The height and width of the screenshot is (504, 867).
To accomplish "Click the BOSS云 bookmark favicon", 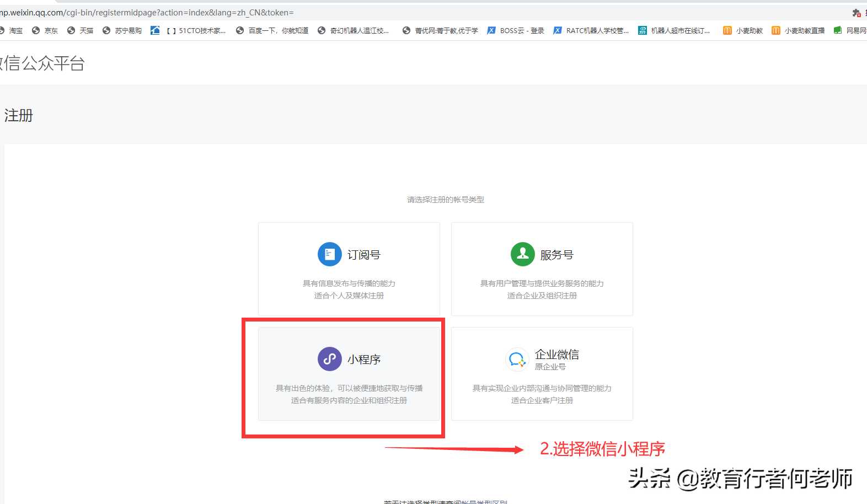I will point(491,30).
